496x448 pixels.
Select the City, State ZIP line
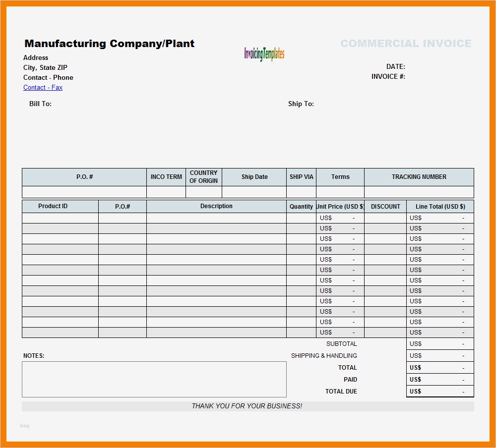pos(45,67)
